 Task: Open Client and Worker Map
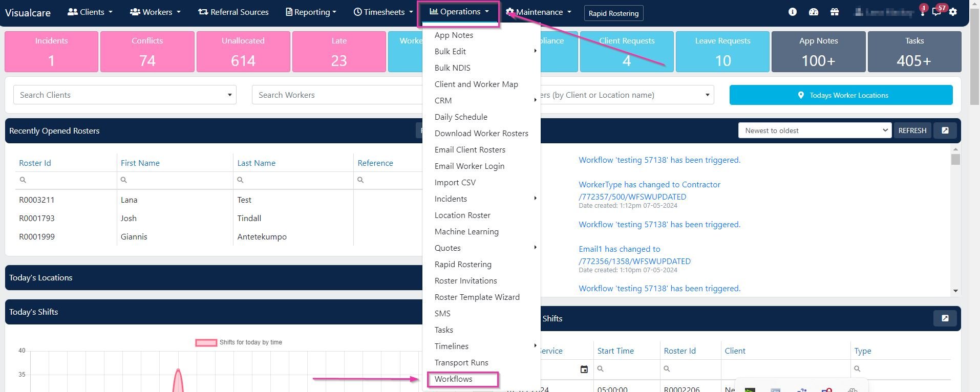pos(476,84)
